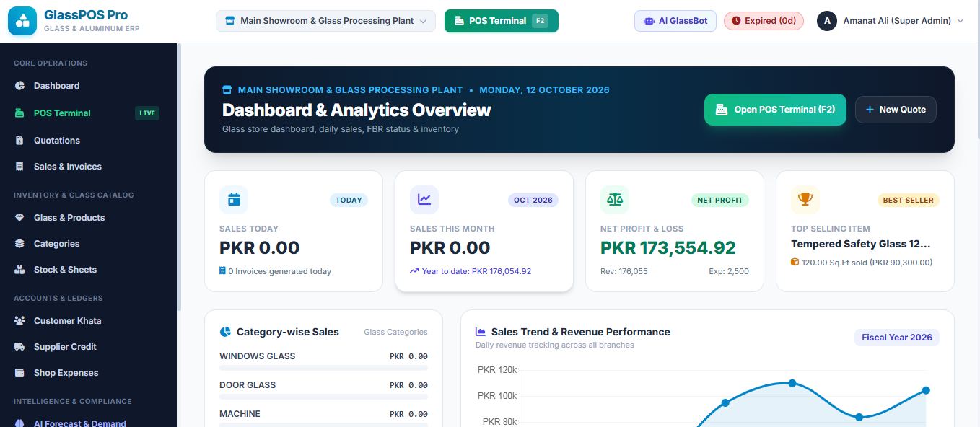Click the Expired (0d) license badge

coord(764,21)
